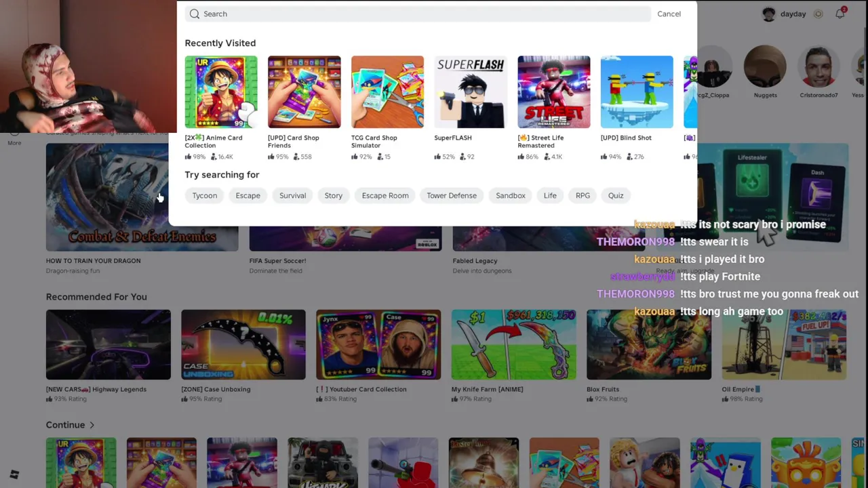Pick the Sandbox suggestion chip
The height and width of the screenshot is (488, 868).
tap(510, 195)
